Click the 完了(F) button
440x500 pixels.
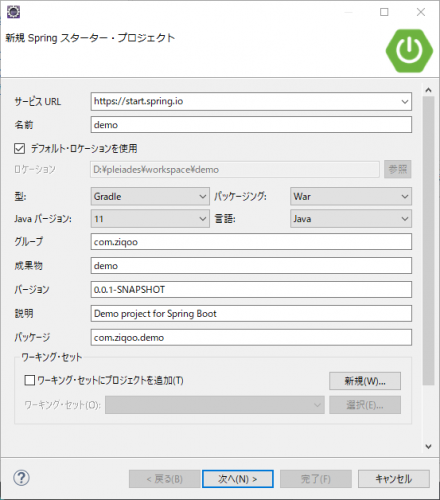tap(316, 479)
